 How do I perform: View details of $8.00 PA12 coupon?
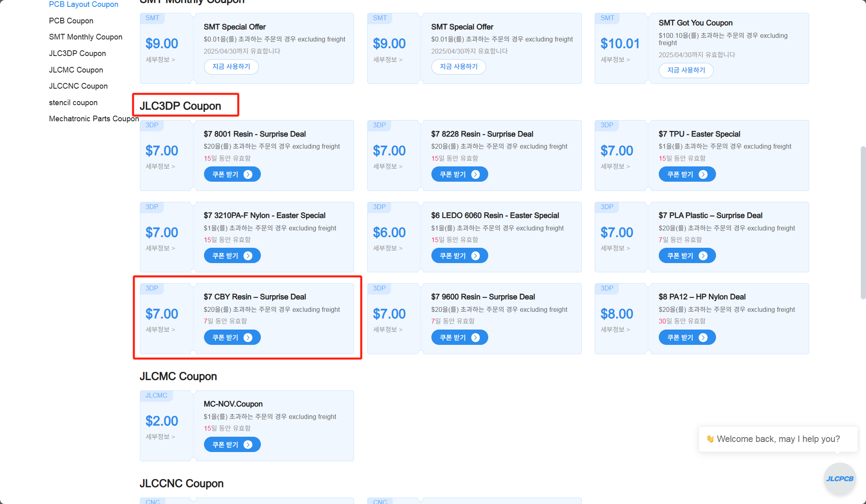click(x=615, y=330)
